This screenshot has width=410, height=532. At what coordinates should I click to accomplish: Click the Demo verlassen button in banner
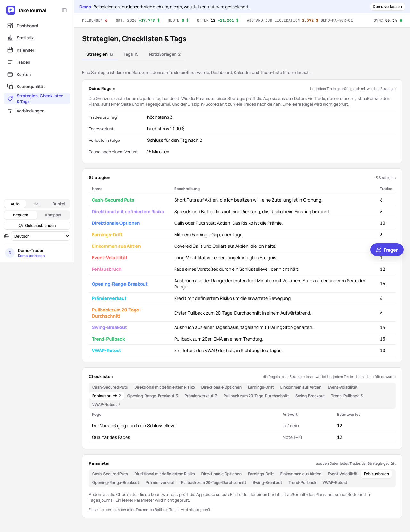[x=387, y=7]
